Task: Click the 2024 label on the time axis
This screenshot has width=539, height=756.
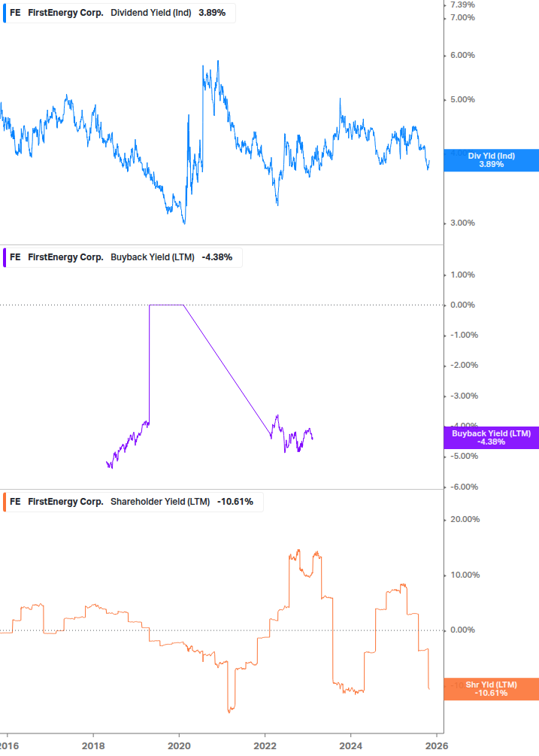Action: click(x=350, y=746)
